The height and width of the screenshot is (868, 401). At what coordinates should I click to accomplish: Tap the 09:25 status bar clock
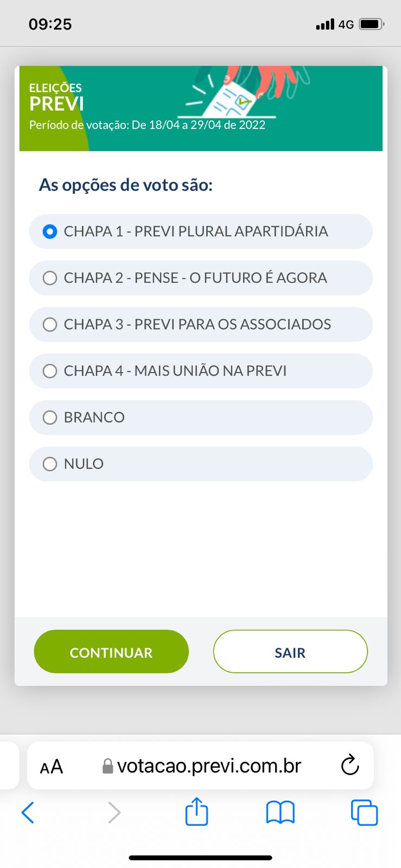50,24
